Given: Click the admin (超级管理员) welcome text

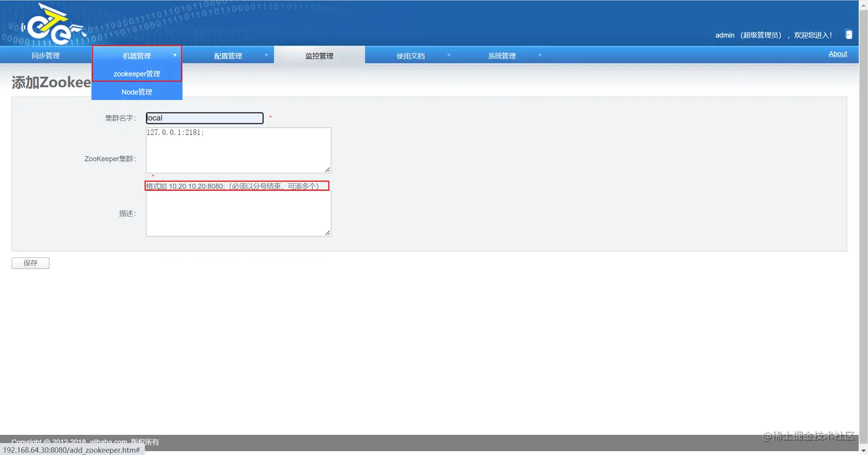Looking at the screenshot, I should tap(773, 35).
